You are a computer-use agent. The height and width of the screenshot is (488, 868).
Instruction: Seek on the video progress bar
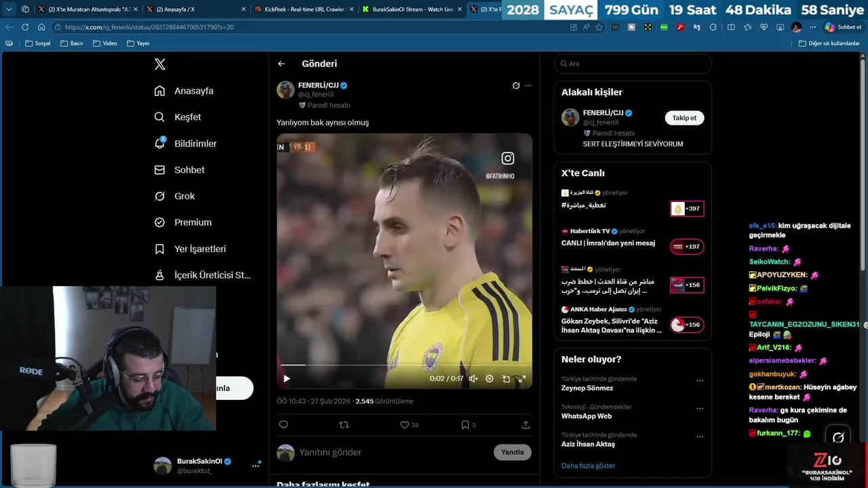pos(404,365)
